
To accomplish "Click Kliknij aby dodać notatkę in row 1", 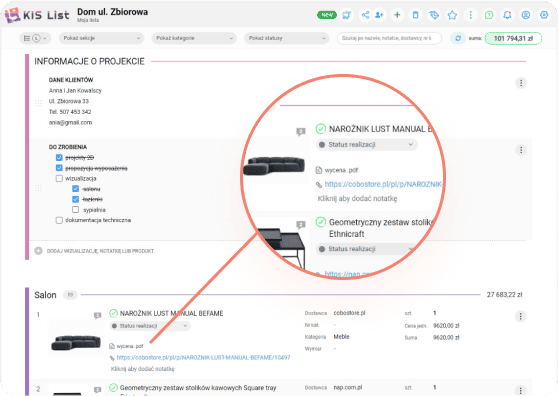I will (x=143, y=369).
